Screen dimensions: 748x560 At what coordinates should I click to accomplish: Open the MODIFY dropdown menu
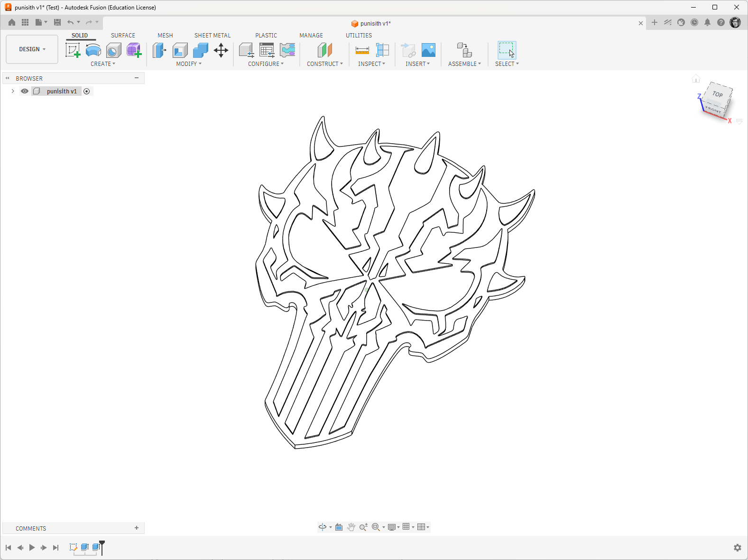[189, 64]
